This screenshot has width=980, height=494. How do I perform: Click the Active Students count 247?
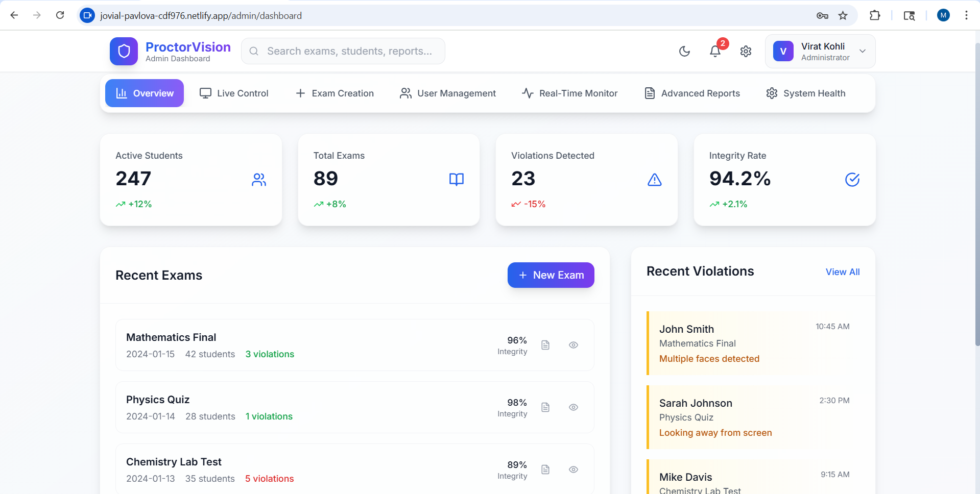tap(133, 179)
